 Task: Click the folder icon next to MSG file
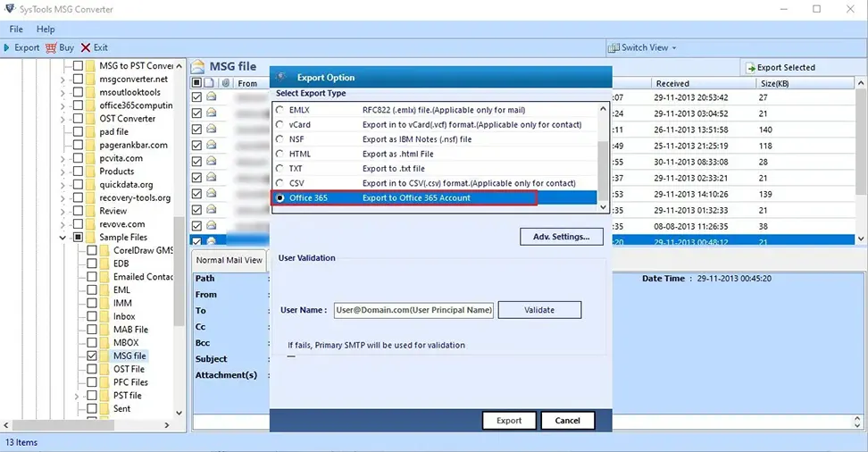pyautogui.click(x=104, y=356)
